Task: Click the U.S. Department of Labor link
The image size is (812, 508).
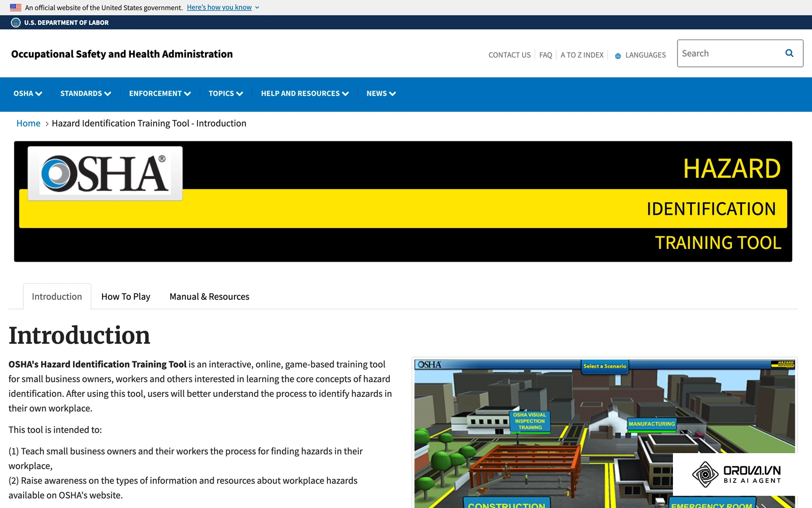Action: click(66, 22)
